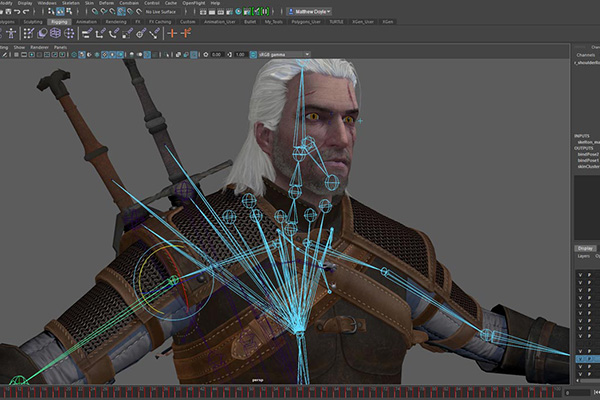Viewport: 600px width, 400px height.
Task: Click the viewport exposure value field 0.00
Action: pyautogui.click(x=217, y=55)
